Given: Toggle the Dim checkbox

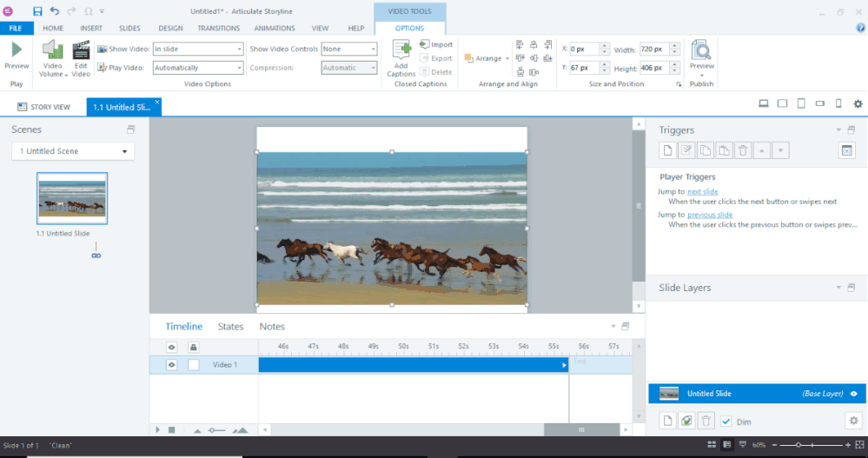Looking at the screenshot, I should click(x=726, y=421).
